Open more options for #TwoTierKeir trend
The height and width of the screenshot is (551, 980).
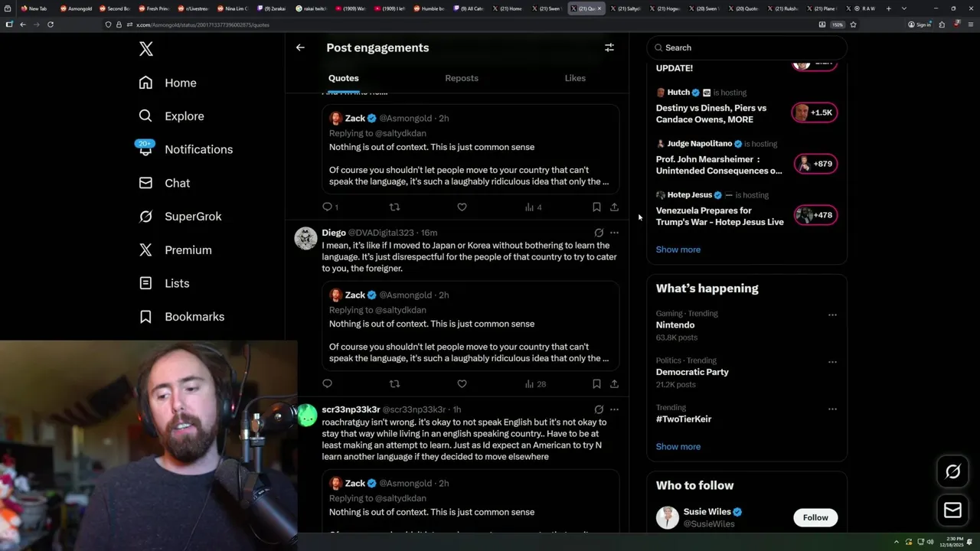[x=832, y=409]
